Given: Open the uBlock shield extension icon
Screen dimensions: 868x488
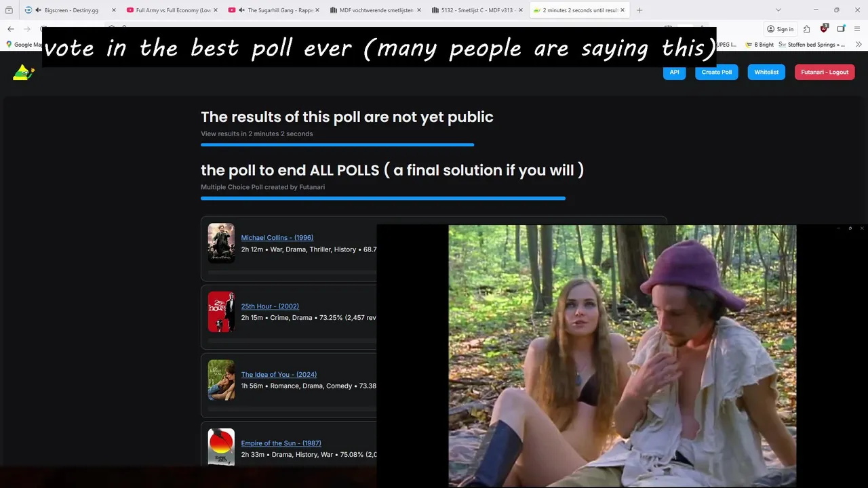Looking at the screenshot, I should click(x=824, y=28).
